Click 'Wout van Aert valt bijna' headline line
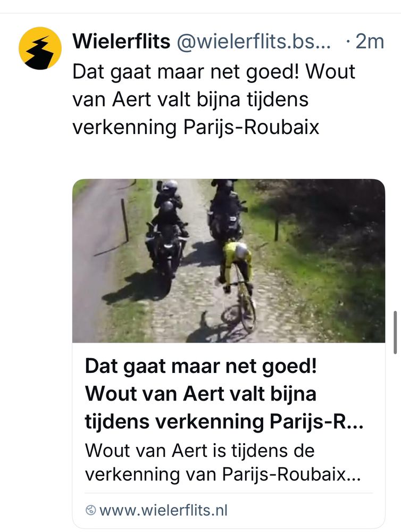 tap(200, 394)
